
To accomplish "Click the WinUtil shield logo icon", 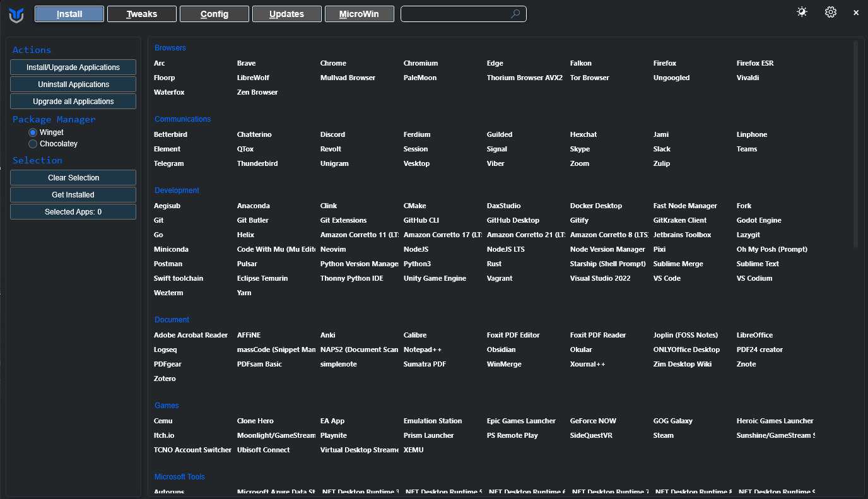I will tap(16, 15).
